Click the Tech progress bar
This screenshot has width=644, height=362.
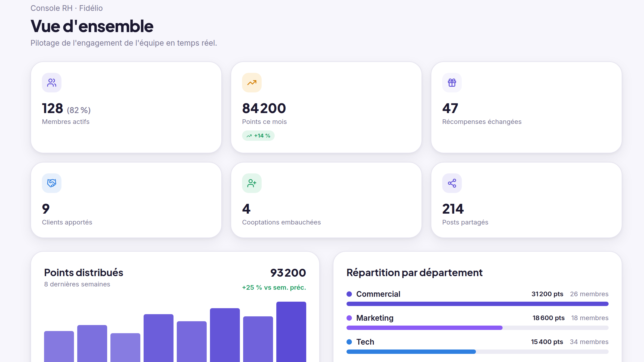(x=478, y=352)
